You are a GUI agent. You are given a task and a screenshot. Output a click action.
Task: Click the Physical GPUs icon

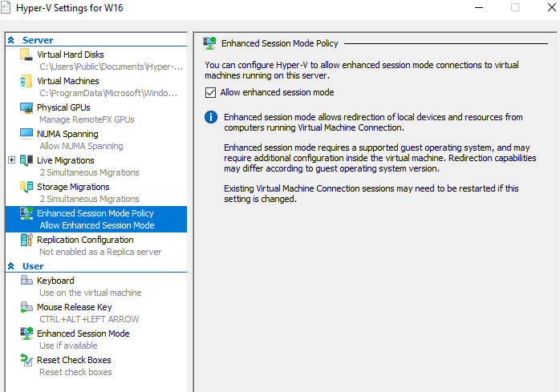pyautogui.click(x=26, y=108)
